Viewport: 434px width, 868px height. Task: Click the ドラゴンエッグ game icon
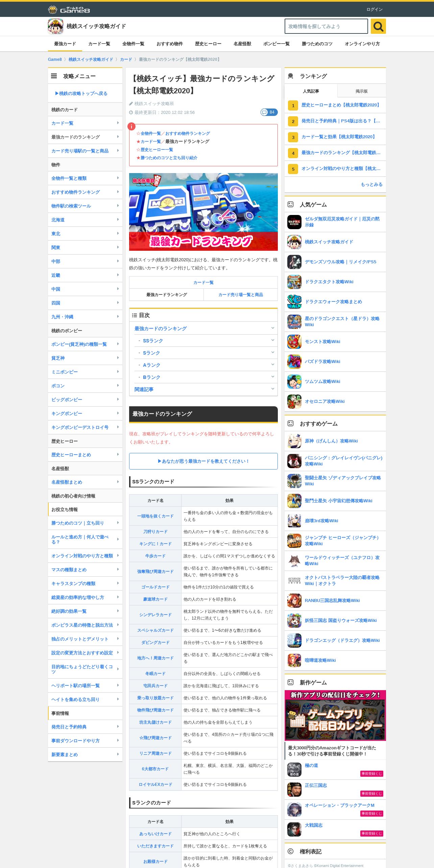294,641
